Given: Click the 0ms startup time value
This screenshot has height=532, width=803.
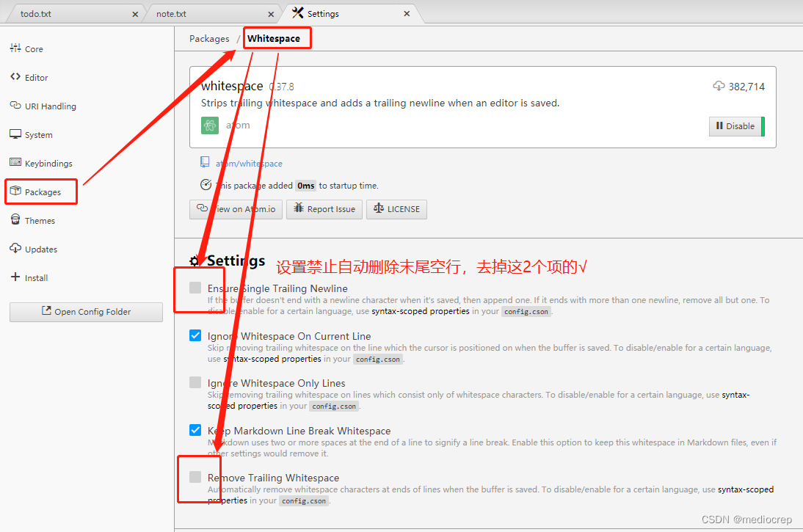Looking at the screenshot, I should pos(306,186).
